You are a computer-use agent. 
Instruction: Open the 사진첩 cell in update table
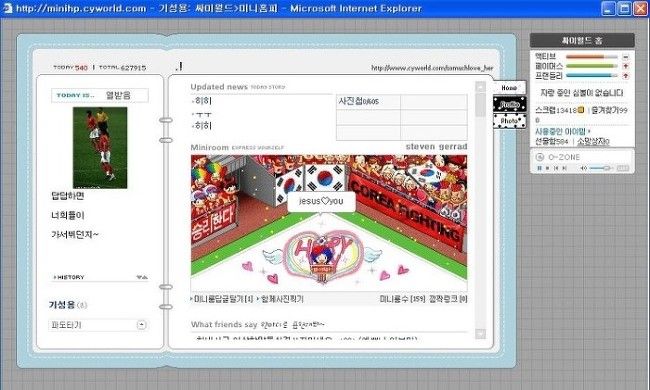[x=368, y=101]
